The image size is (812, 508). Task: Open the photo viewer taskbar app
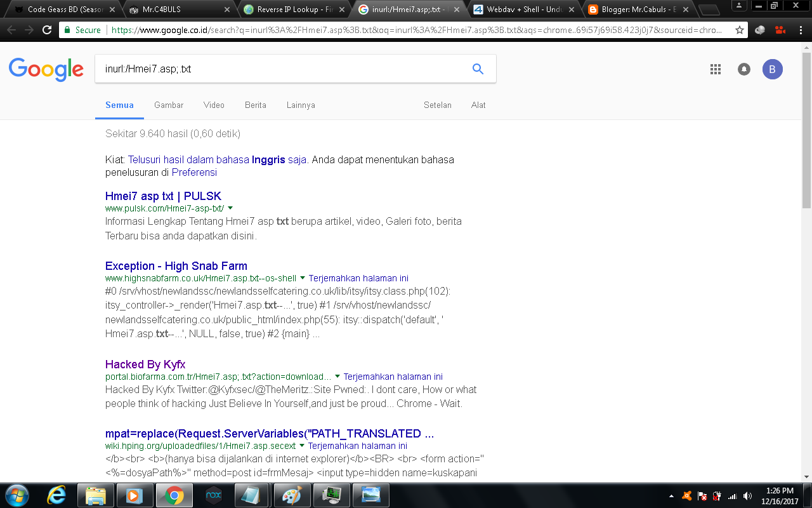(x=370, y=495)
